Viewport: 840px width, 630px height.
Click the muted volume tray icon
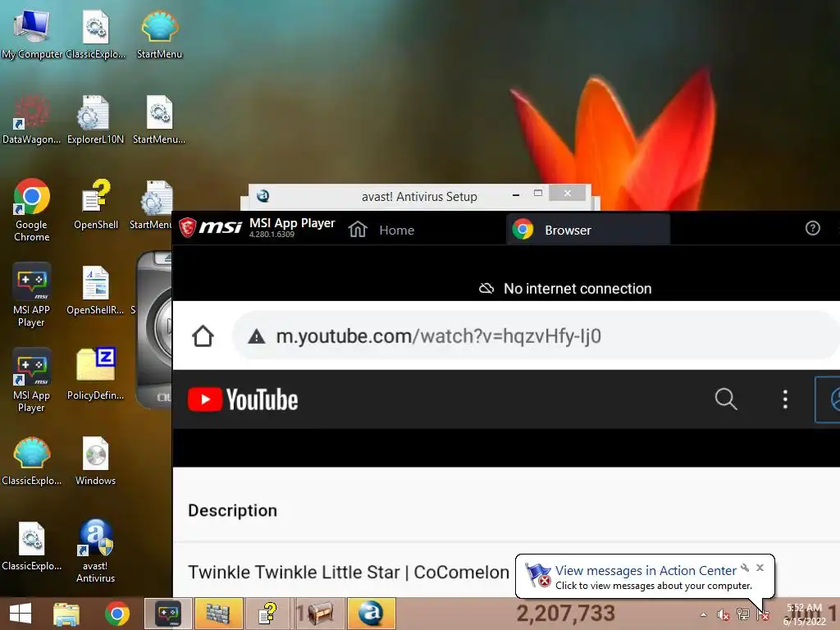(724, 615)
